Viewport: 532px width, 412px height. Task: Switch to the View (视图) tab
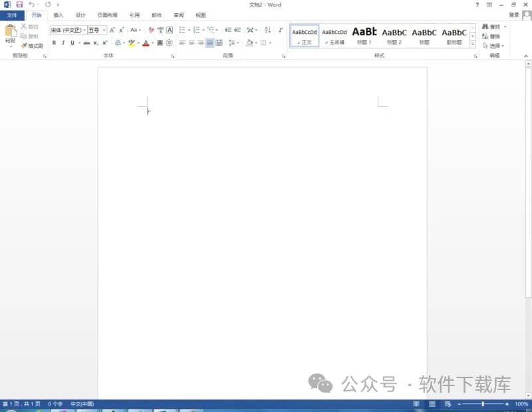pyautogui.click(x=201, y=15)
